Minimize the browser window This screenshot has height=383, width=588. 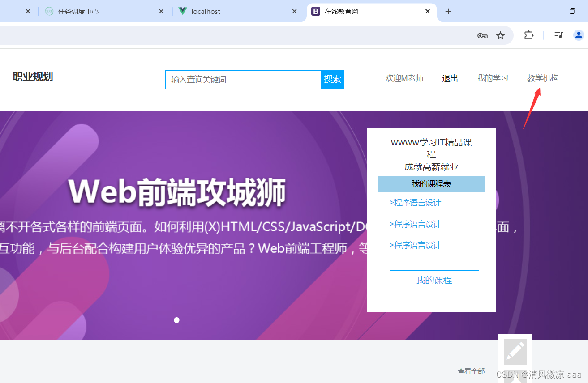(x=547, y=11)
